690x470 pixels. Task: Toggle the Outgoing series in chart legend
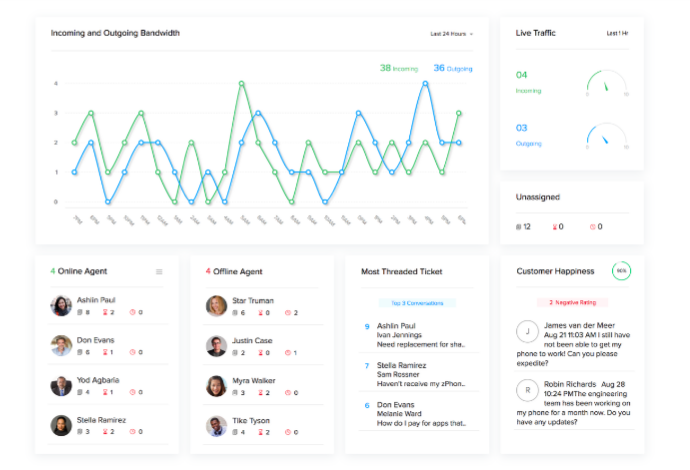(x=453, y=68)
